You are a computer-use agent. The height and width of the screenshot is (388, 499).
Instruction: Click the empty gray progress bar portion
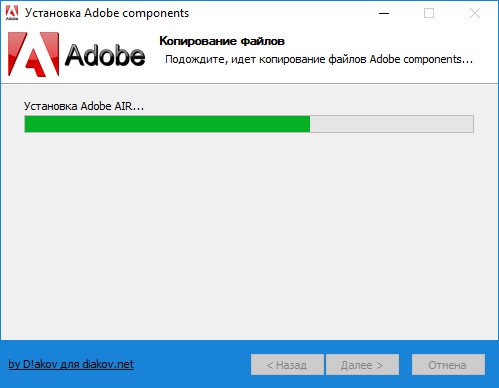pyautogui.click(x=392, y=124)
